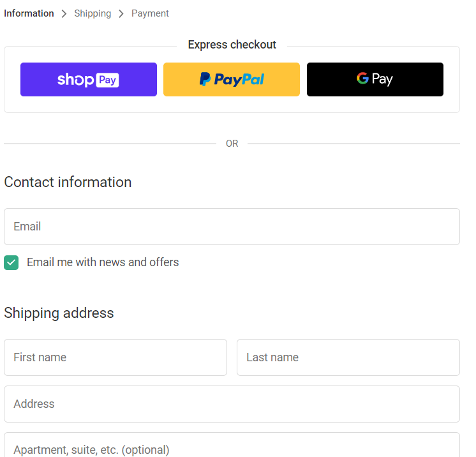Open the Shipping breadcrumb step
This screenshot has width=476, height=457.
click(93, 13)
